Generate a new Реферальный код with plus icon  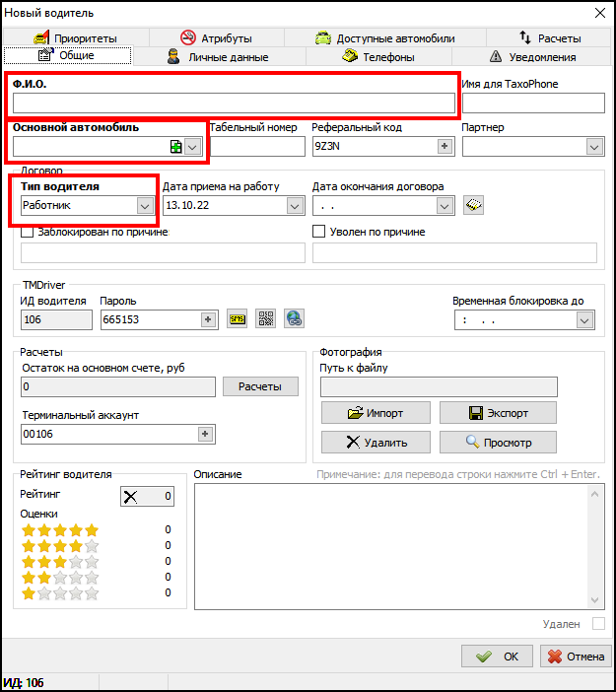[445, 146]
